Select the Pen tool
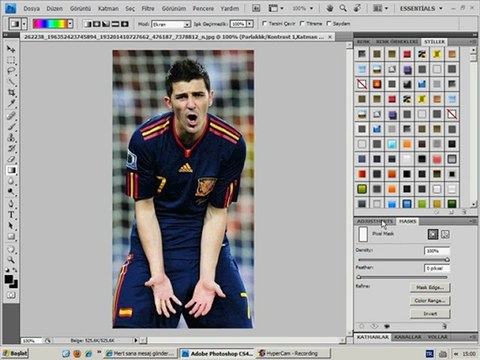Image resolution: width=480 pixels, height=360 pixels. coord(11,204)
